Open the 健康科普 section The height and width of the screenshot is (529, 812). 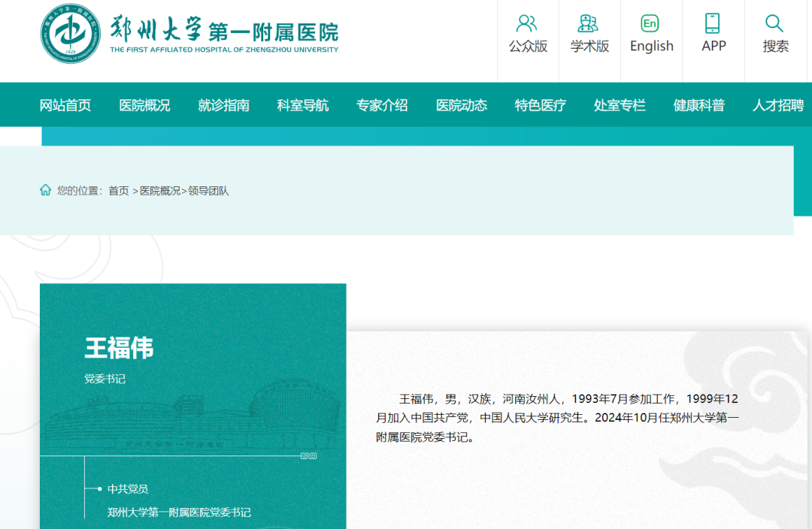coord(699,106)
